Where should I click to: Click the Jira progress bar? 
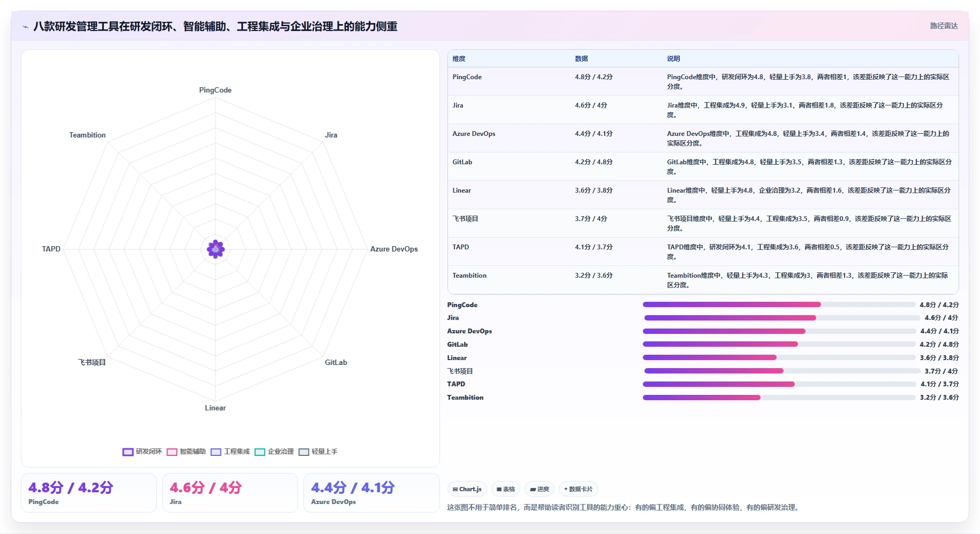click(782, 318)
